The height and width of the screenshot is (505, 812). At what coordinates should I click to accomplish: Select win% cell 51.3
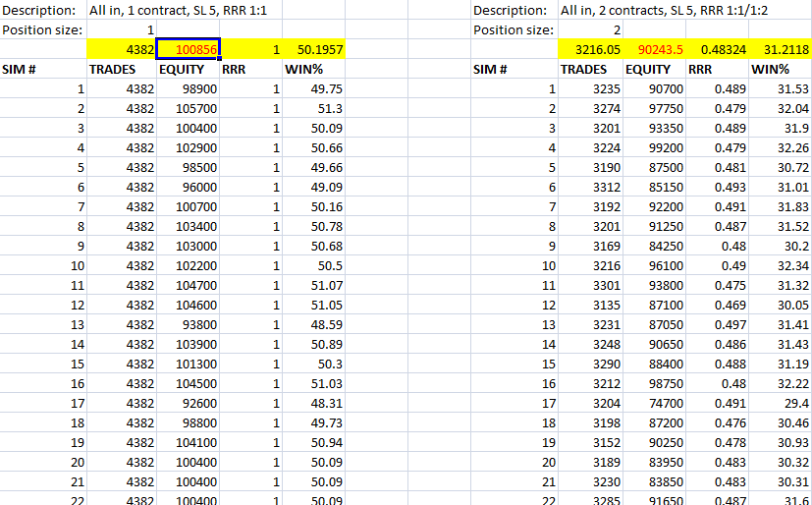[314, 109]
